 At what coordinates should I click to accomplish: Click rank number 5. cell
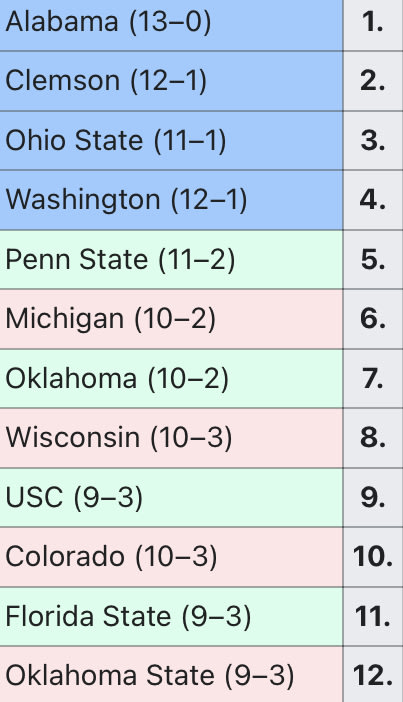(373, 260)
